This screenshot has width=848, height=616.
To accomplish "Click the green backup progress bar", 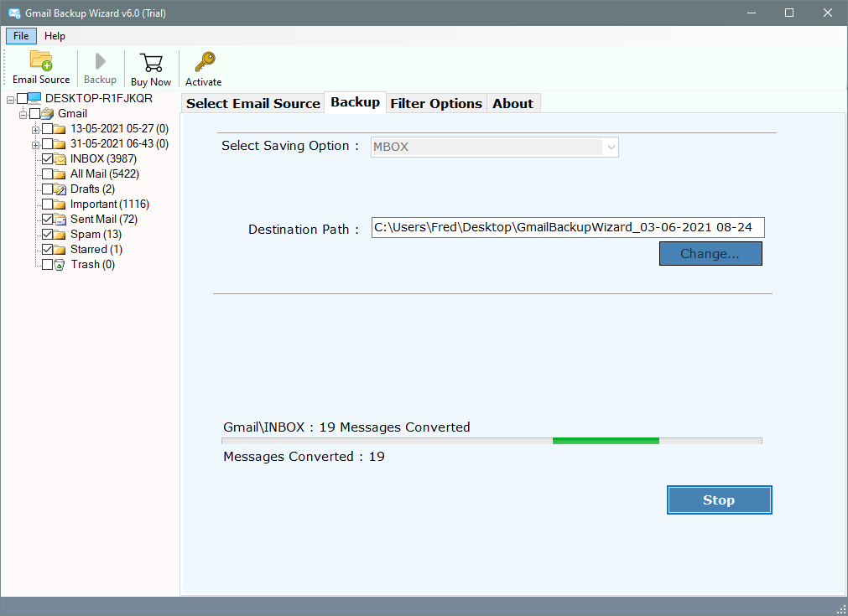I will tap(606, 441).
